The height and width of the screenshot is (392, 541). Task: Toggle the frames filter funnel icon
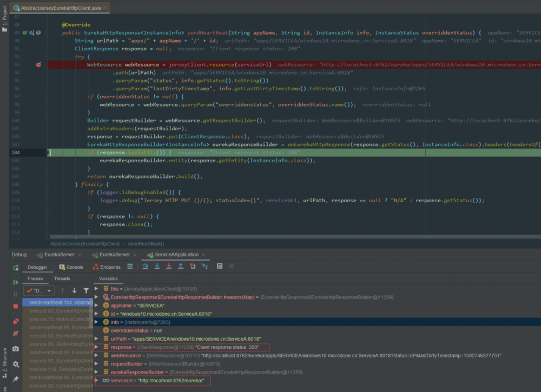point(85,291)
